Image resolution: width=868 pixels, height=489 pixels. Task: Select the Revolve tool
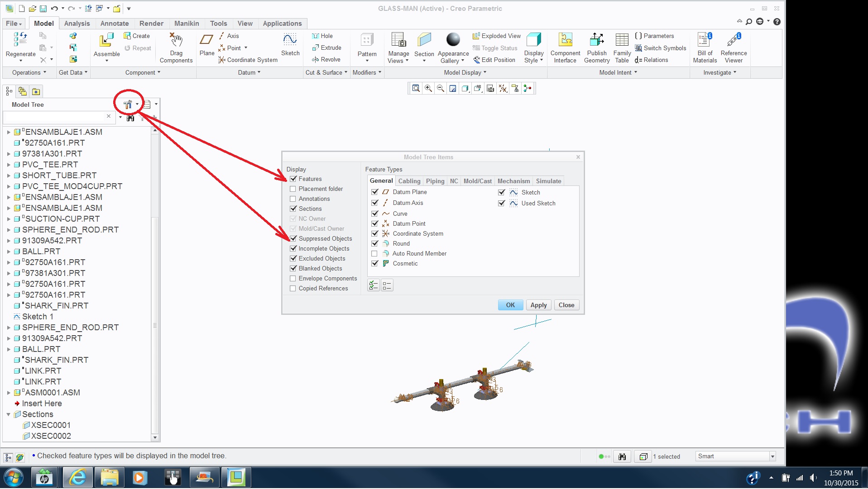click(x=326, y=59)
